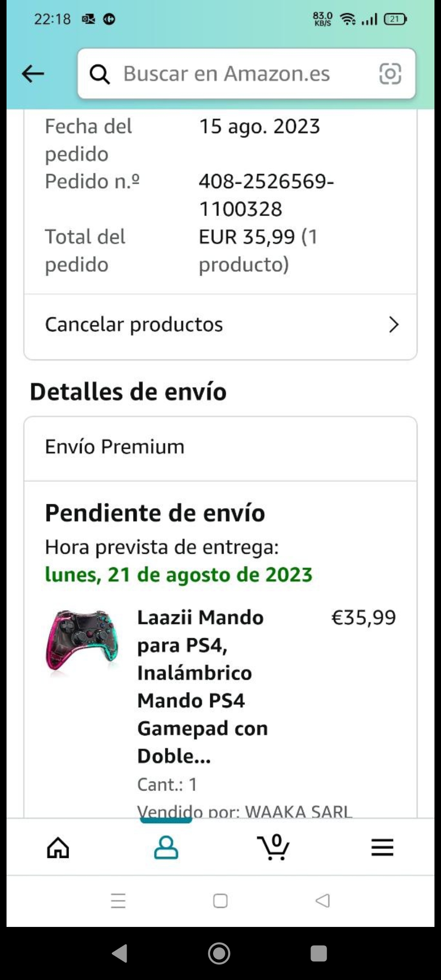Tap the system bar home circle
This screenshot has height=980, width=441.
click(219, 954)
